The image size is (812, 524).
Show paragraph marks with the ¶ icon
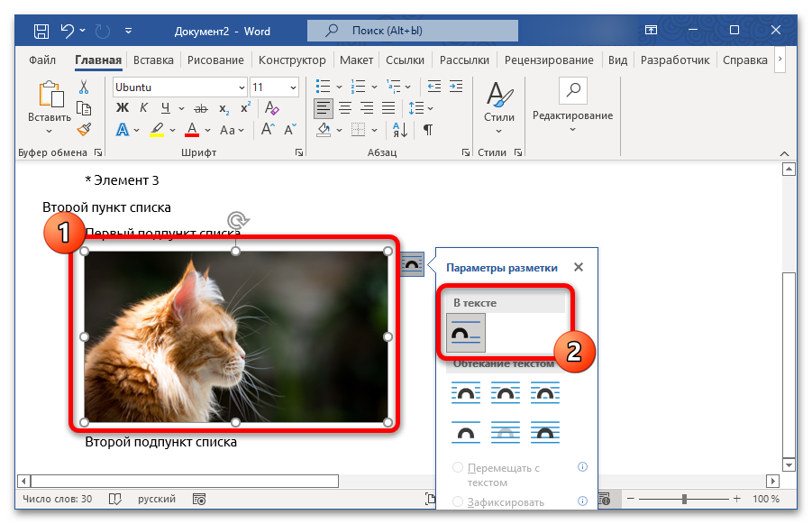[428, 130]
